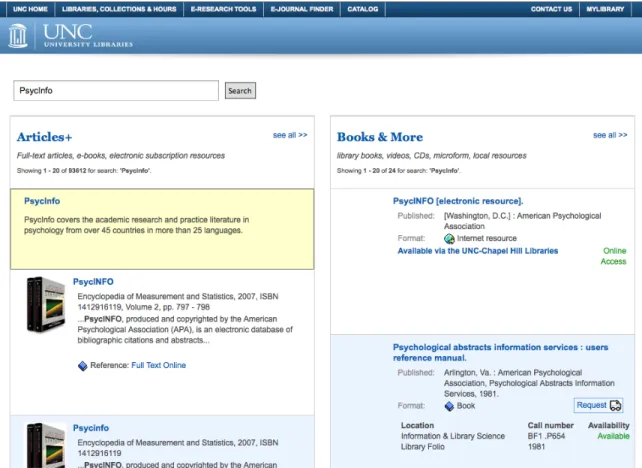Click the Full Text Online link
The height and width of the screenshot is (468, 642).
pyautogui.click(x=158, y=365)
